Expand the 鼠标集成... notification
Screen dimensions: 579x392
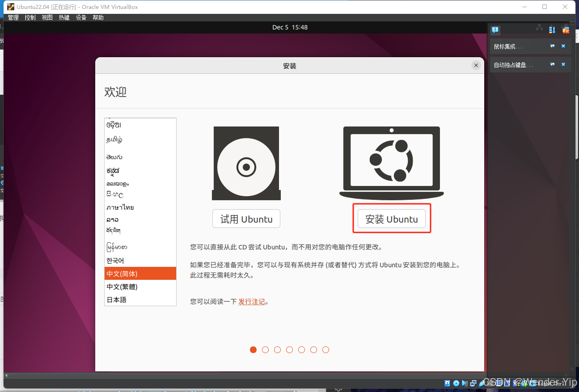(531, 46)
